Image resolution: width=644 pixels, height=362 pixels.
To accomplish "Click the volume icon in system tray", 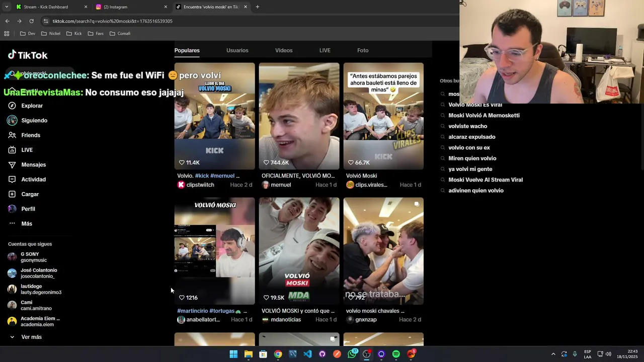I will 608,354.
